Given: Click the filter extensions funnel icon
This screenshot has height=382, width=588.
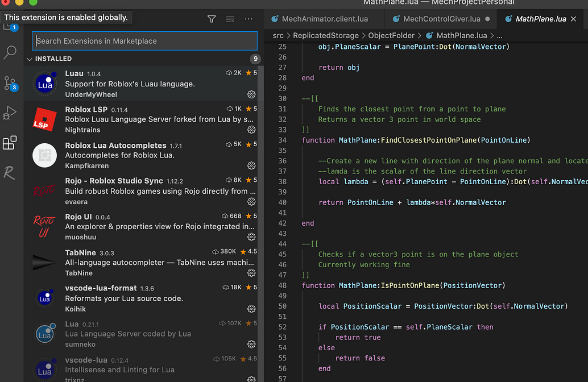Looking at the screenshot, I should click(x=212, y=19).
